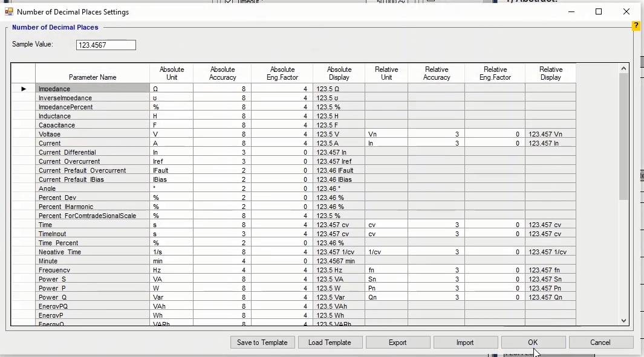Click the Sample Value input field
The image size is (644, 357).
(x=106, y=45)
